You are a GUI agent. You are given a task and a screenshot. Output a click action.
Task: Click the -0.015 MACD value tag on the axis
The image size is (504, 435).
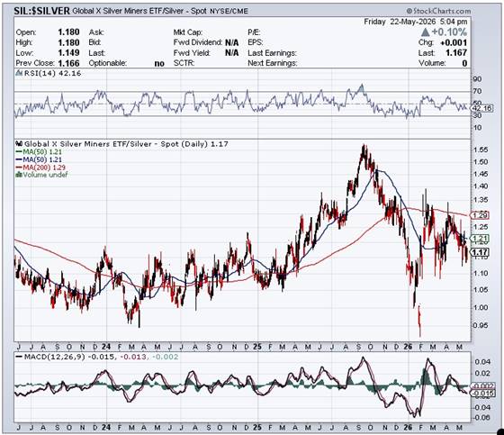pos(481,394)
